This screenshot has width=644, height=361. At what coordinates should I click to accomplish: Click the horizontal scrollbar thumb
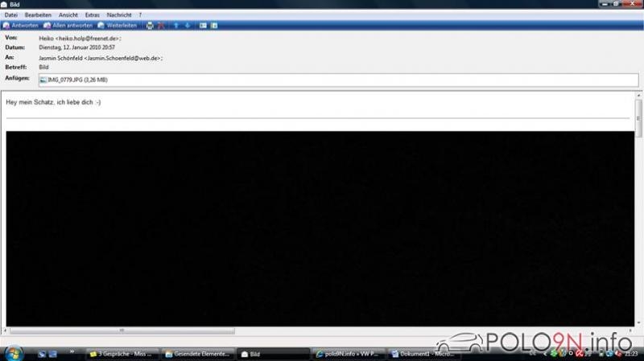pos(122,330)
